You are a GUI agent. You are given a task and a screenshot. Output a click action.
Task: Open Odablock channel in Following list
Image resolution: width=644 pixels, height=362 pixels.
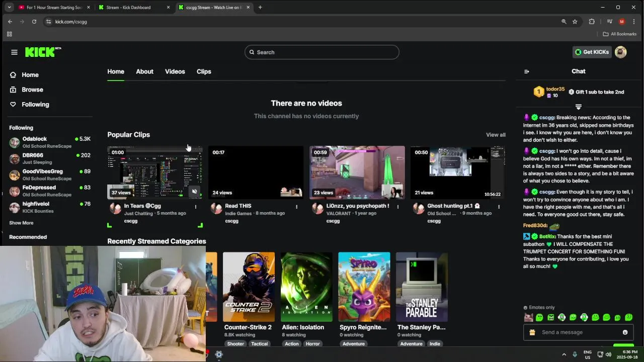click(50, 142)
